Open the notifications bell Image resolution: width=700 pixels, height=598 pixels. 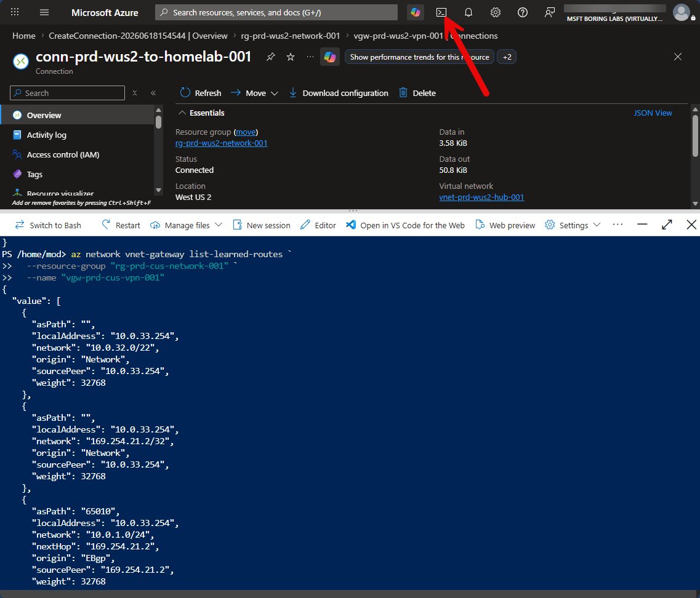click(469, 12)
